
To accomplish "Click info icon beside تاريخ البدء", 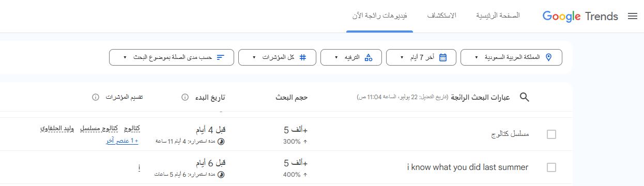I will coord(185,97).
